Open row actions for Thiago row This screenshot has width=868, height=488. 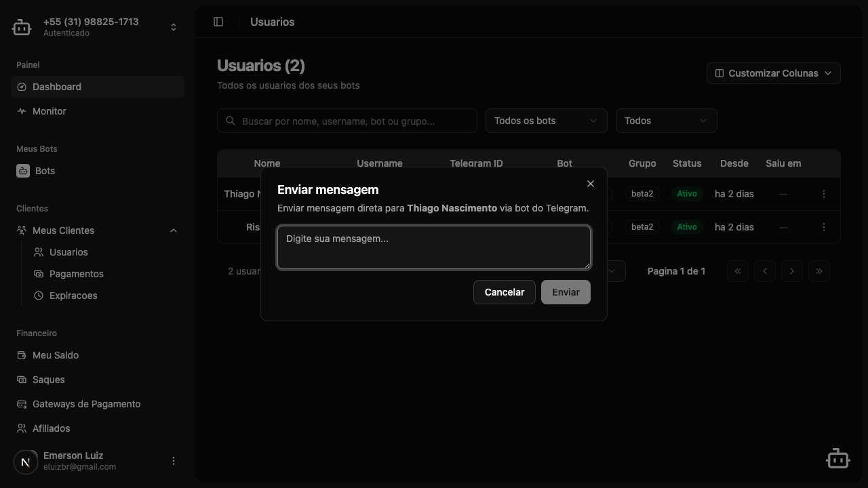[x=824, y=194]
